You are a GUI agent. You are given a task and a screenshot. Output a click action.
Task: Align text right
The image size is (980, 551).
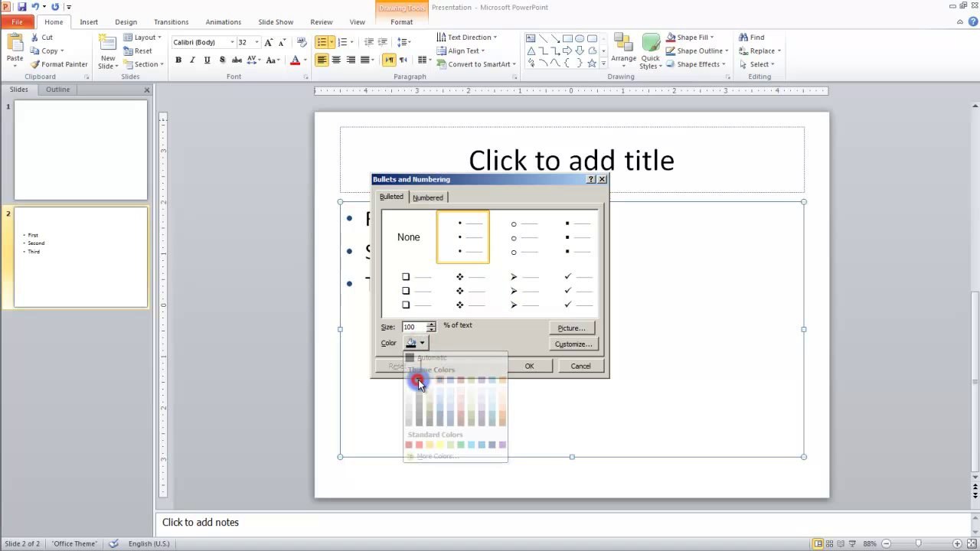point(351,60)
